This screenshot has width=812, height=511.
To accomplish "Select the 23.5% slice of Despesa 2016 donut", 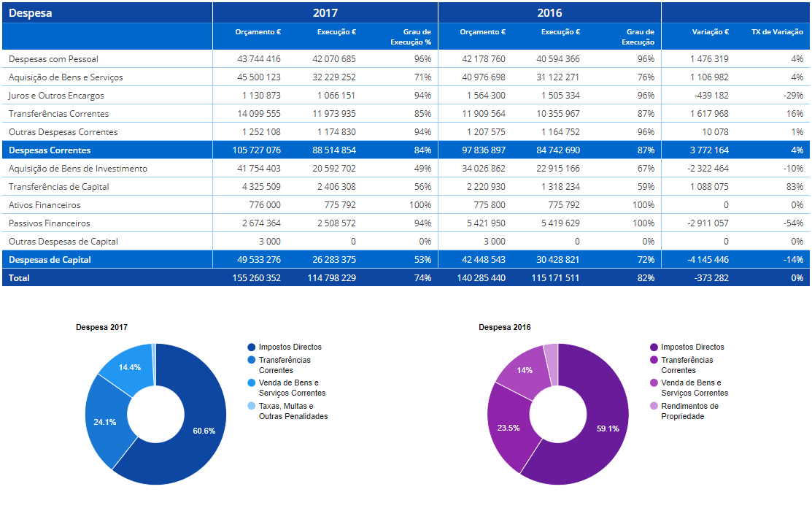I will pyautogui.click(x=509, y=428).
